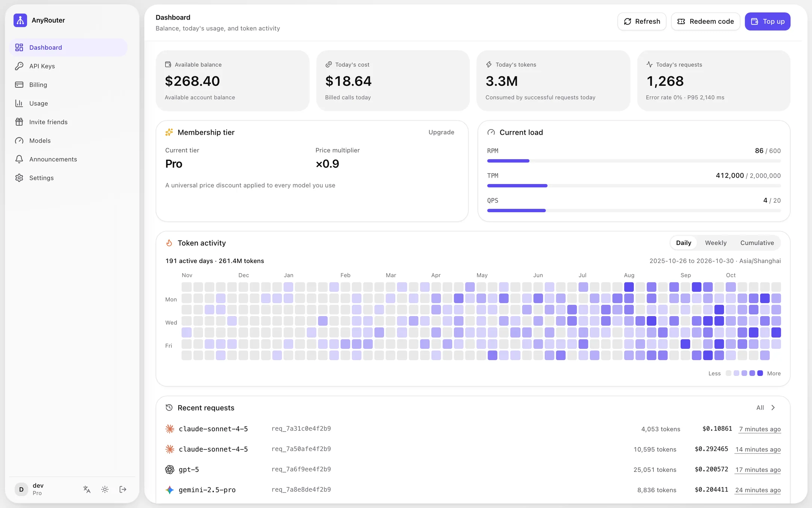This screenshot has width=812, height=508.
Task: Click the language translate icon
Action: [87, 489]
